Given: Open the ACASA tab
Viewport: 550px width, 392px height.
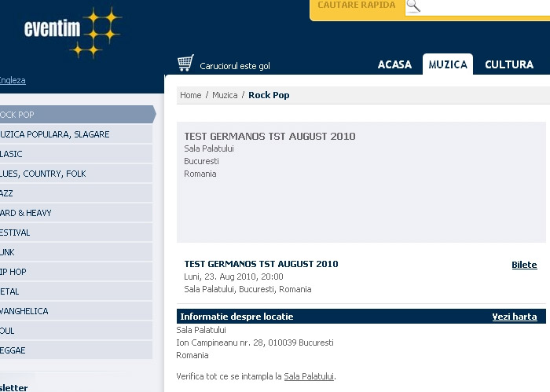Looking at the screenshot, I should [x=394, y=64].
